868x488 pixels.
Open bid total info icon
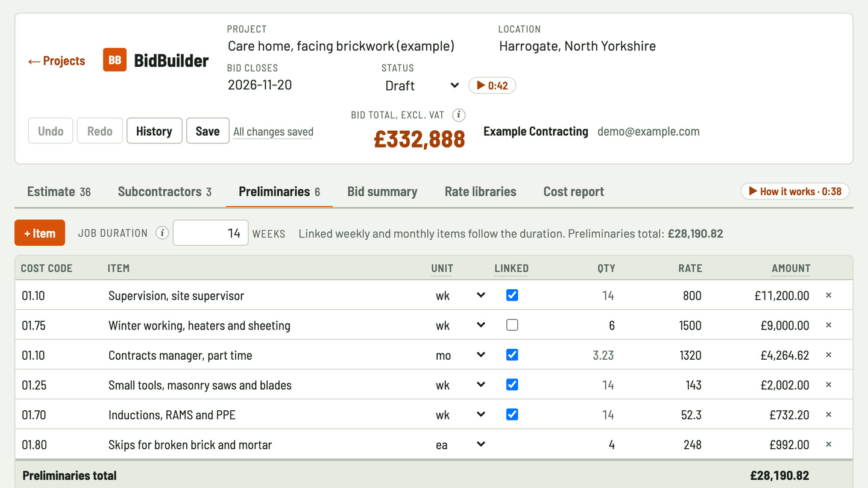[x=459, y=114]
